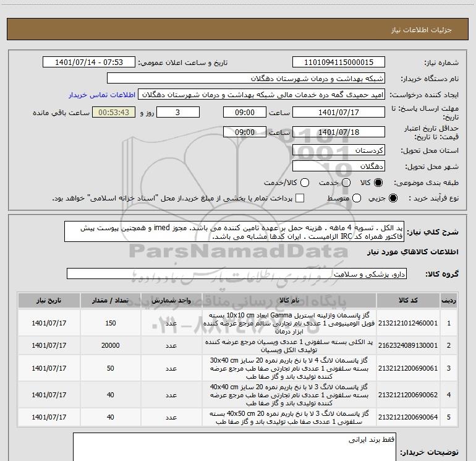
Task: Click item code 2162324089130001
Action: 408,345
